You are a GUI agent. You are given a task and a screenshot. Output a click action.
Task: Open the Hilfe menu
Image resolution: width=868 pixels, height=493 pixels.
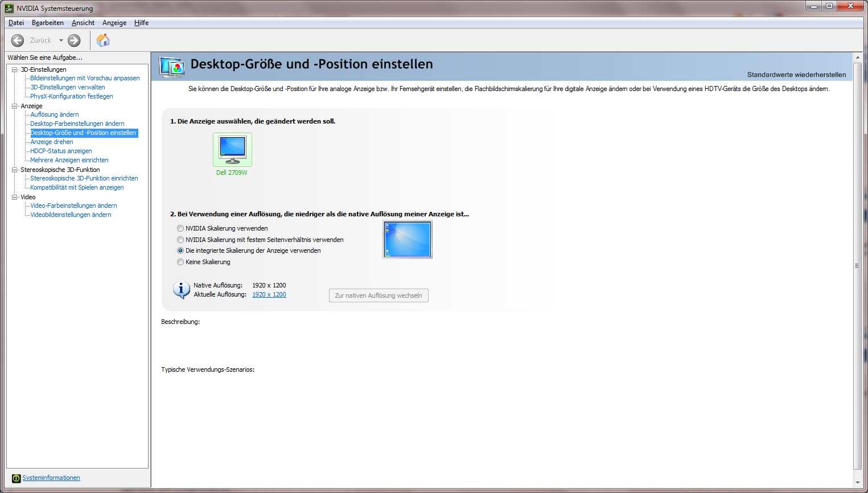pos(142,23)
